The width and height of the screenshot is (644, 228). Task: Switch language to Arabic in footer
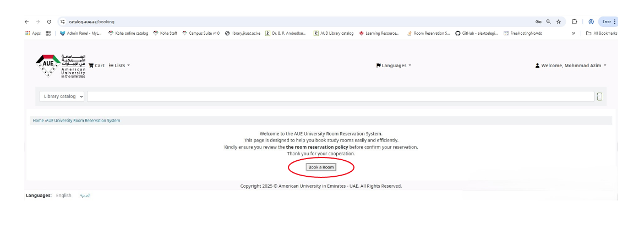point(85,196)
